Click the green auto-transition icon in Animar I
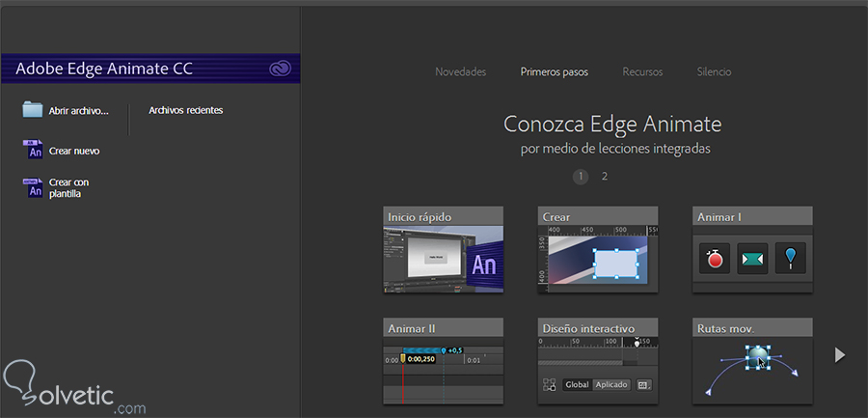868x418 pixels. [x=752, y=259]
